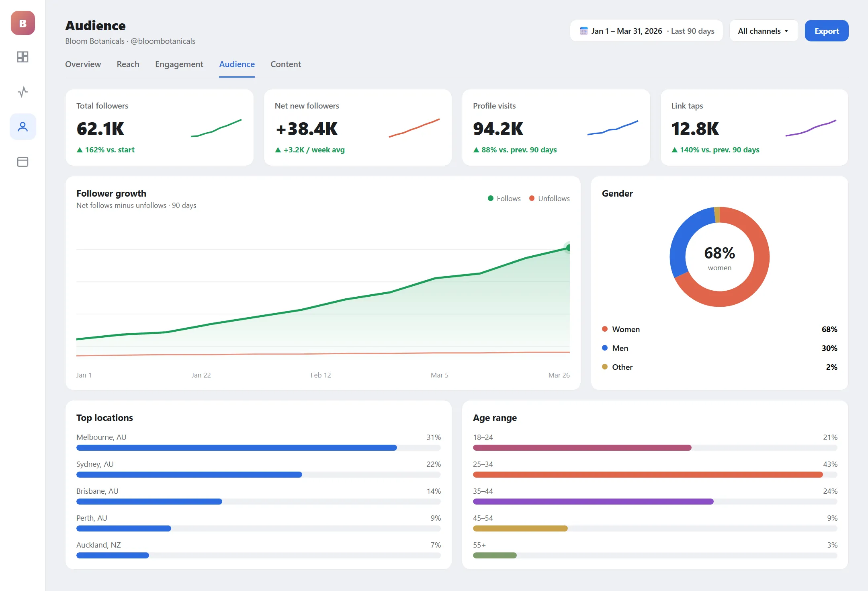Click the 94.2K profile visits value

click(x=498, y=129)
